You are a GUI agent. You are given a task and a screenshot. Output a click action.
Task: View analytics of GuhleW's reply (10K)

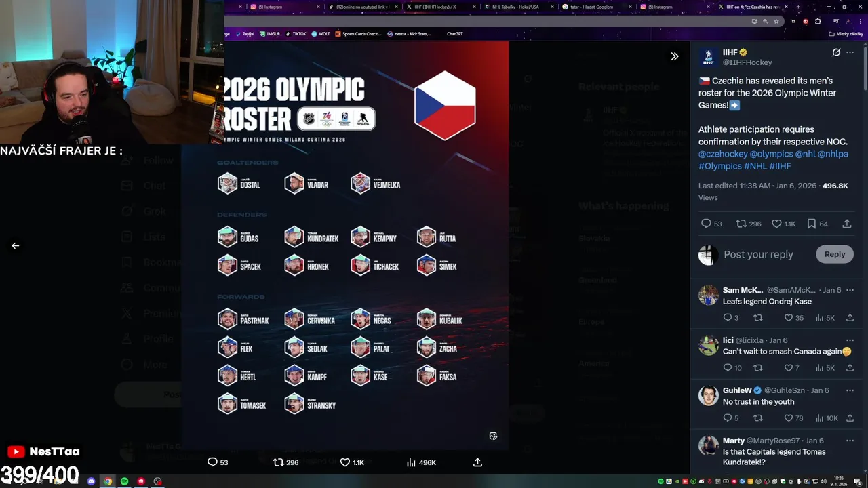827,418
